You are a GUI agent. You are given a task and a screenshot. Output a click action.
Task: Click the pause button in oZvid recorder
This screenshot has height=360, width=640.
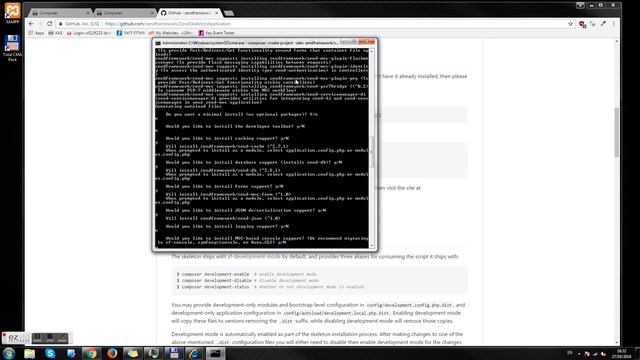[37, 338]
